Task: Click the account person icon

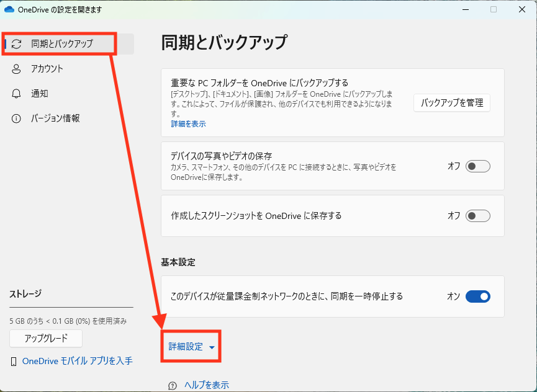Action: 16,69
